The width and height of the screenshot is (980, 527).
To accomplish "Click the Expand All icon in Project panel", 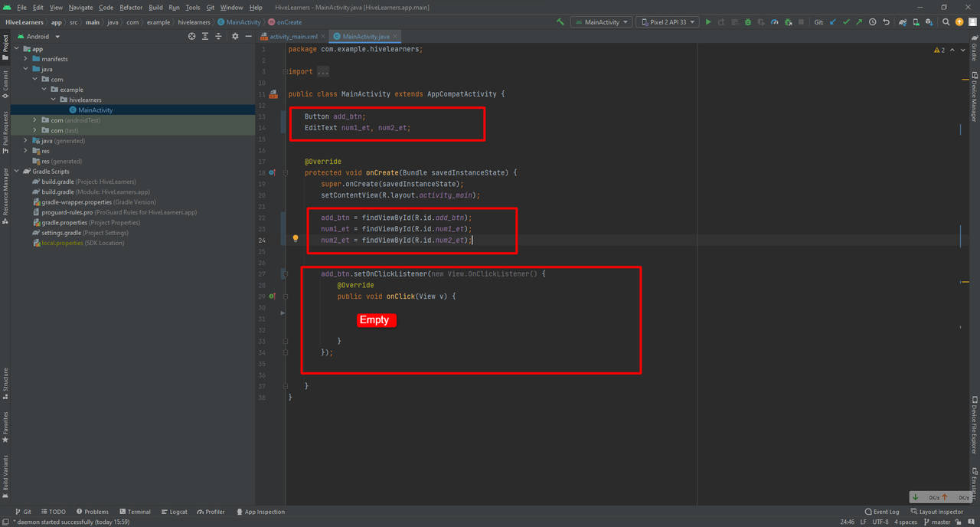I will click(x=206, y=36).
